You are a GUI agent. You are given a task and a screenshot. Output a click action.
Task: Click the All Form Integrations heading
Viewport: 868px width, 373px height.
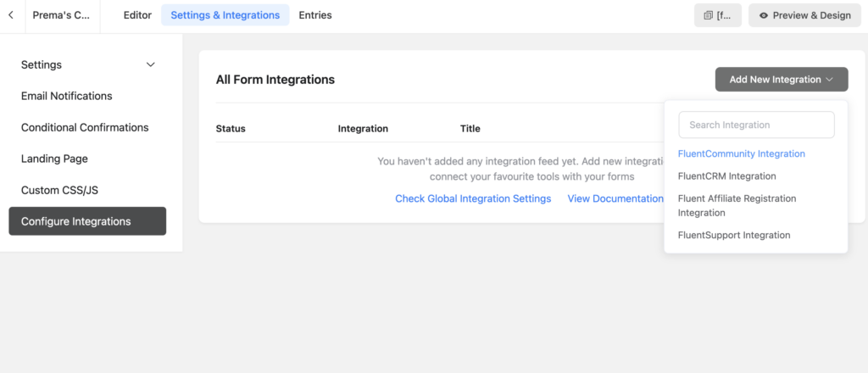[x=275, y=80]
